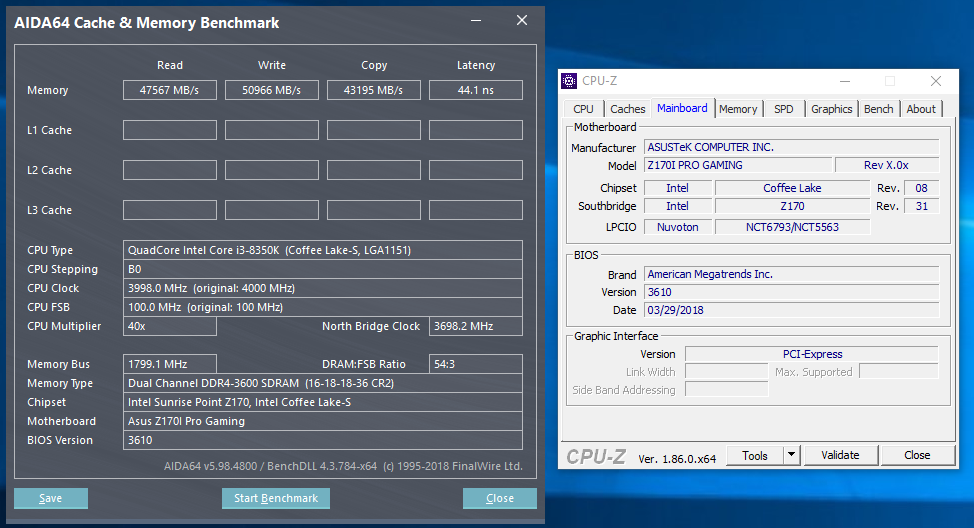Click the Close button in AIDA64 window
The width and height of the screenshot is (974, 528).
point(499,498)
